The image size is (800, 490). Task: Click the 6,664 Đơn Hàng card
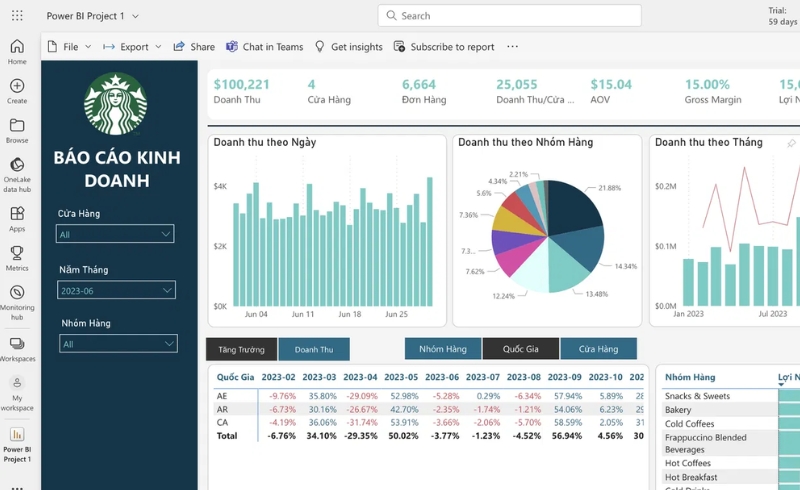point(424,91)
